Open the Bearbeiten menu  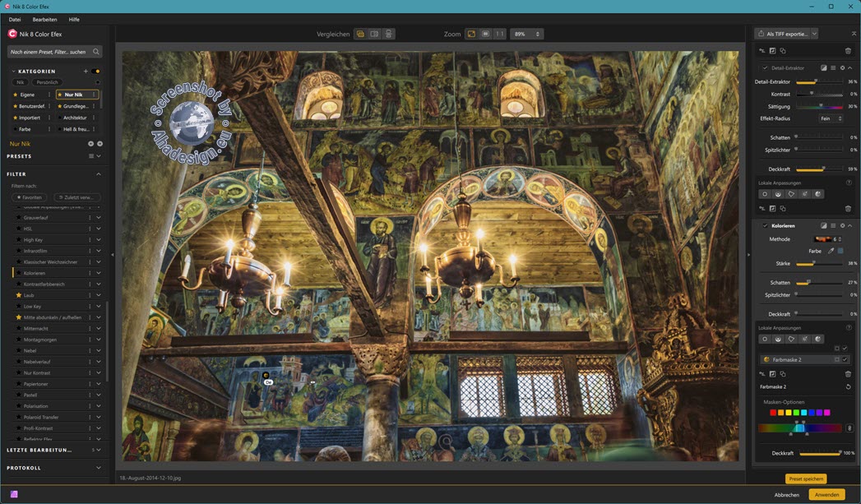[x=44, y=19]
